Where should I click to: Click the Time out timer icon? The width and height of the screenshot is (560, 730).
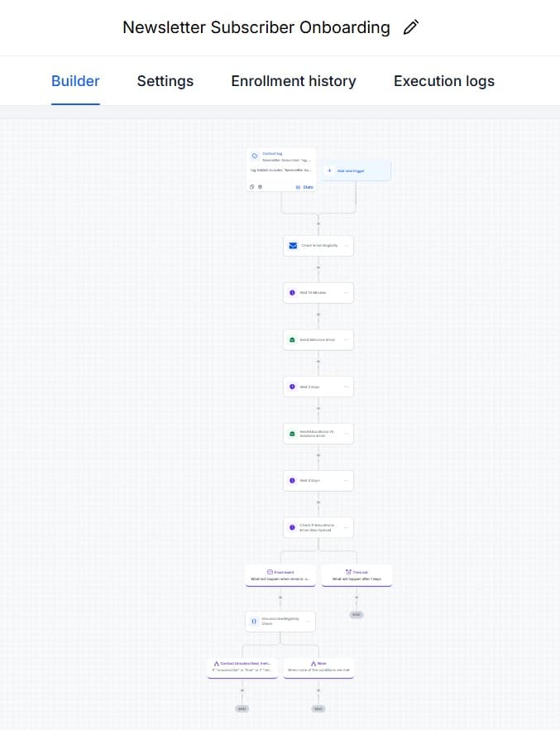click(348, 572)
